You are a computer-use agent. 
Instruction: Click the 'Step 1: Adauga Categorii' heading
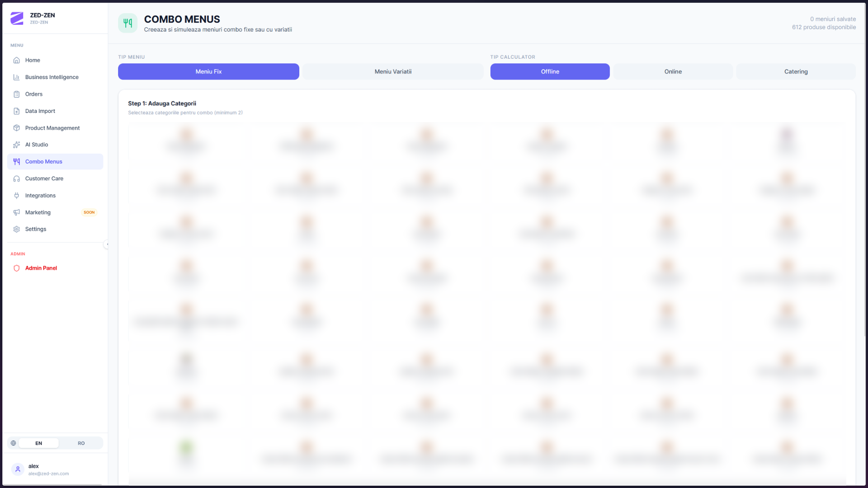click(x=162, y=103)
